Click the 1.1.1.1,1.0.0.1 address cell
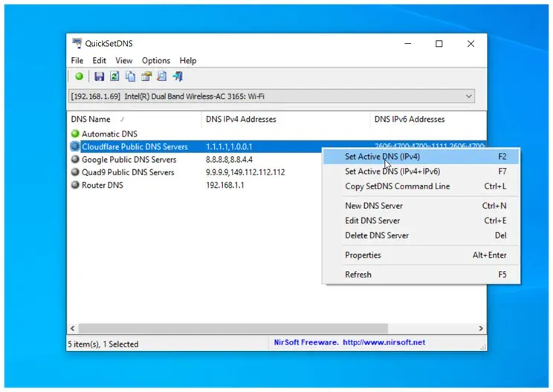Image resolution: width=553 pixels, height=392 pixels. 229,146
